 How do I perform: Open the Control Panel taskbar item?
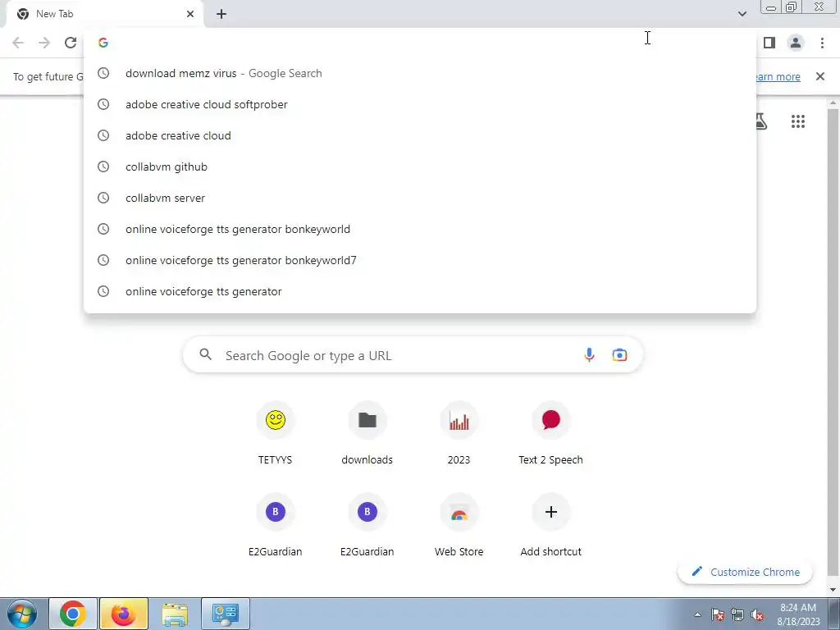click(x=226, y=614)
